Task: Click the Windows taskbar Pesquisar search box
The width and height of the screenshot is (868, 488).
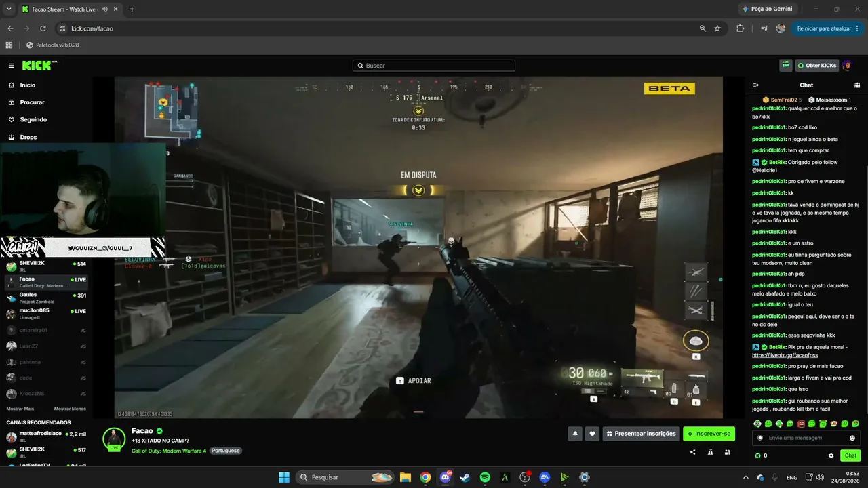Action: click(345, 477)
